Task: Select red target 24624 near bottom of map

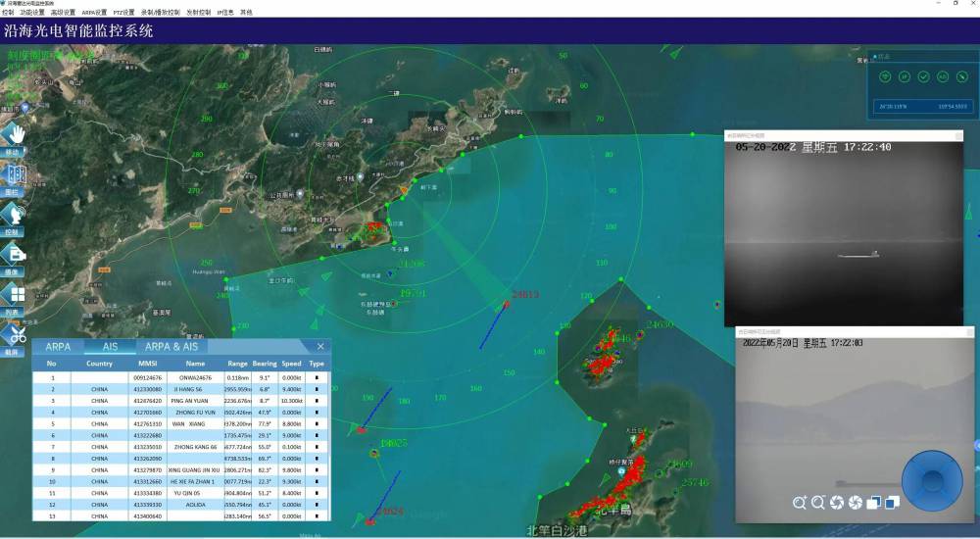Action: pos(370,520)
